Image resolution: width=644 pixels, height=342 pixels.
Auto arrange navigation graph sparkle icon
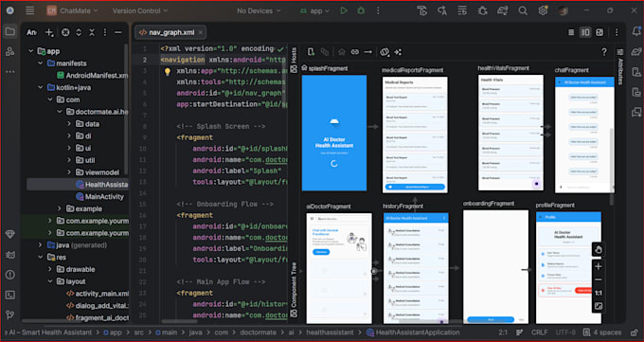coord(398,52)
